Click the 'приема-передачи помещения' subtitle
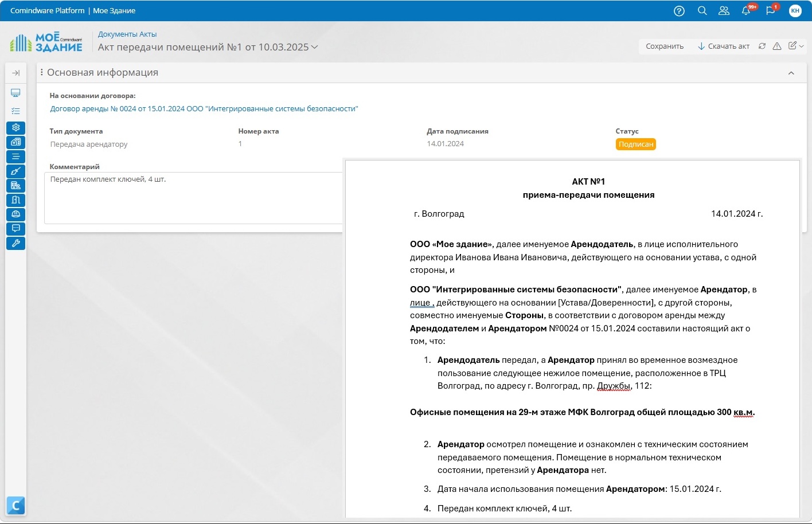Viewport: 812px width, 524px height. (588, 195)
